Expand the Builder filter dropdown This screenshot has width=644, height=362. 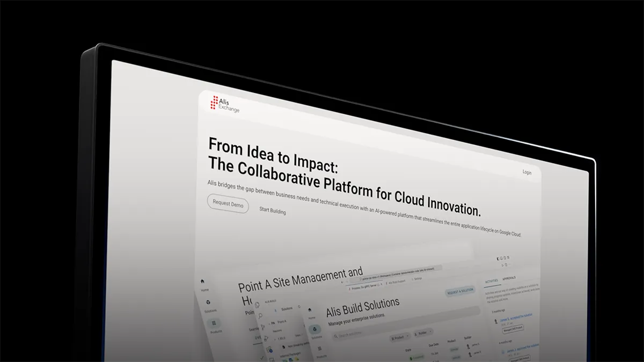[x=422, y=333]
